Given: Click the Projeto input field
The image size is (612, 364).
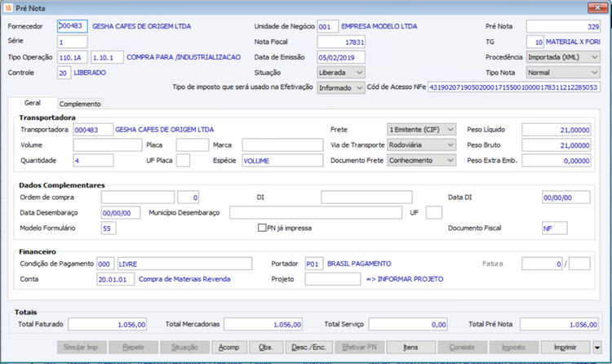Looking at the screenshot, I should click(x=333, y=279).
